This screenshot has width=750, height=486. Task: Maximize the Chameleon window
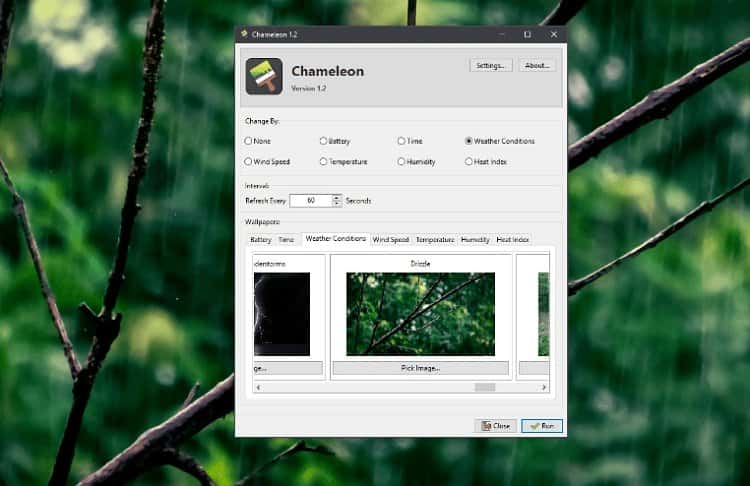(x=528, y=34)
